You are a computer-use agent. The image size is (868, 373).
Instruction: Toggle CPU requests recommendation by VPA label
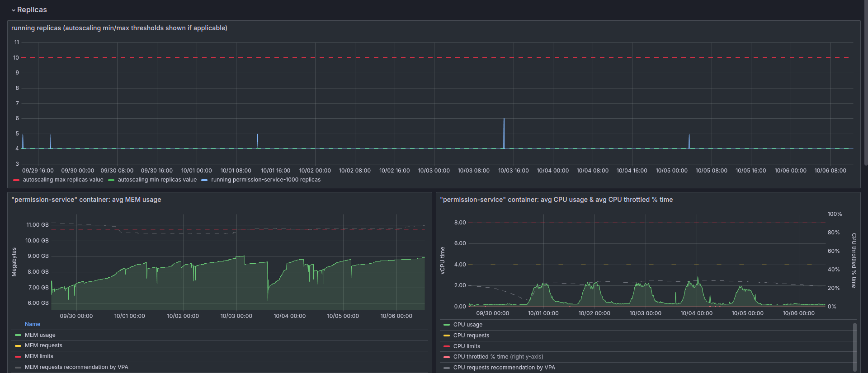[x=504, y=368]
